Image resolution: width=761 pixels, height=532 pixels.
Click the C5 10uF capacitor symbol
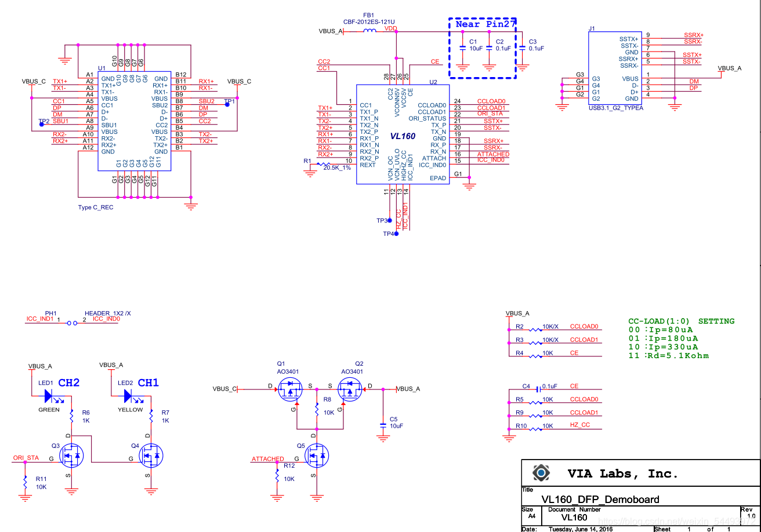tap(382, 425)
